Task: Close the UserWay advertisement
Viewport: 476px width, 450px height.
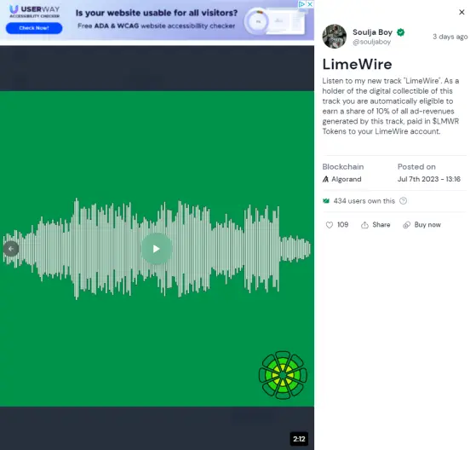Action: pos(310,4)
